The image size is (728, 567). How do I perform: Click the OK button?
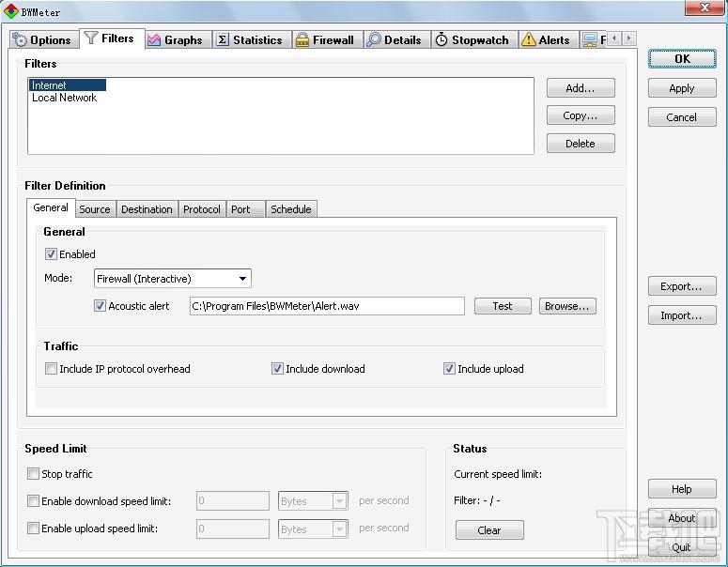[x=682, y=58]
